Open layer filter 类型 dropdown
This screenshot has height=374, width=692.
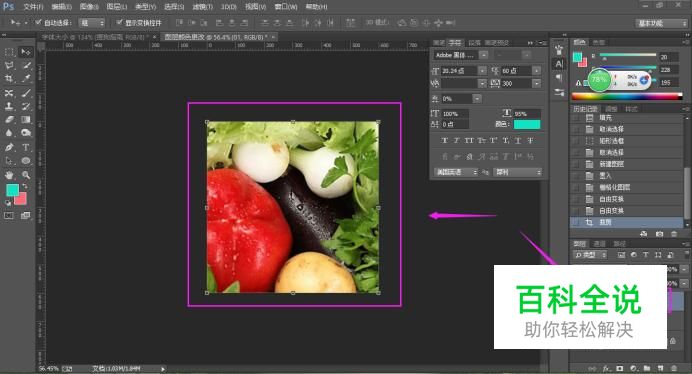tap(590, 255)
